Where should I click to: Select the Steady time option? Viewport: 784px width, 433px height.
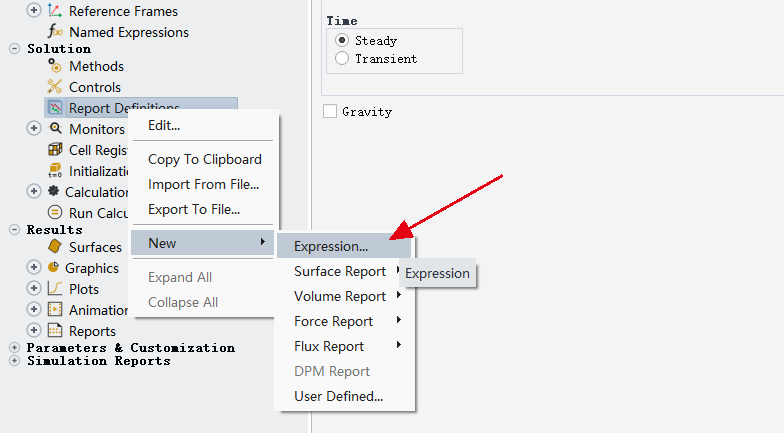coord(343,41)
